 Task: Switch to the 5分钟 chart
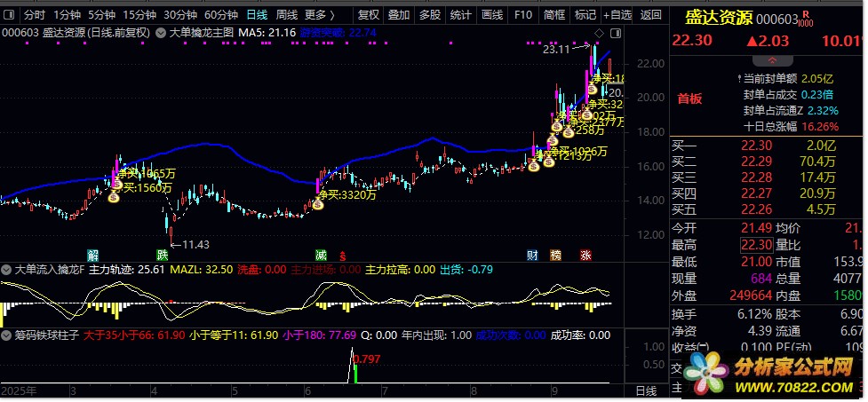[102, 15]
